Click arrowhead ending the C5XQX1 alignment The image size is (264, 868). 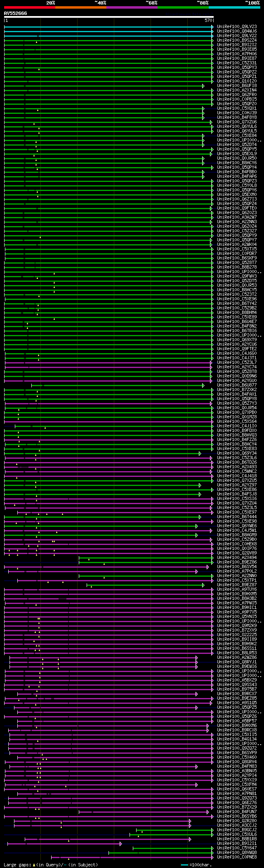point(203,108)
